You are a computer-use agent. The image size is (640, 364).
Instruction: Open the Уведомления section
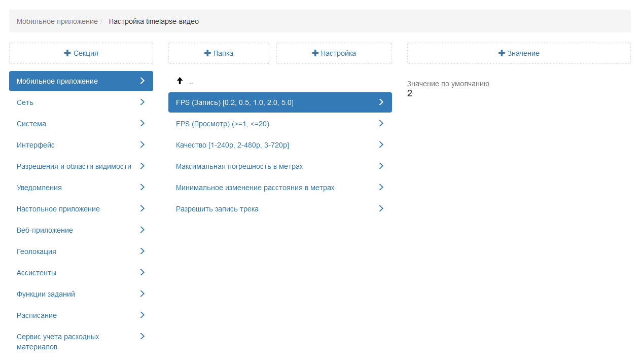[x=39, y=188]
